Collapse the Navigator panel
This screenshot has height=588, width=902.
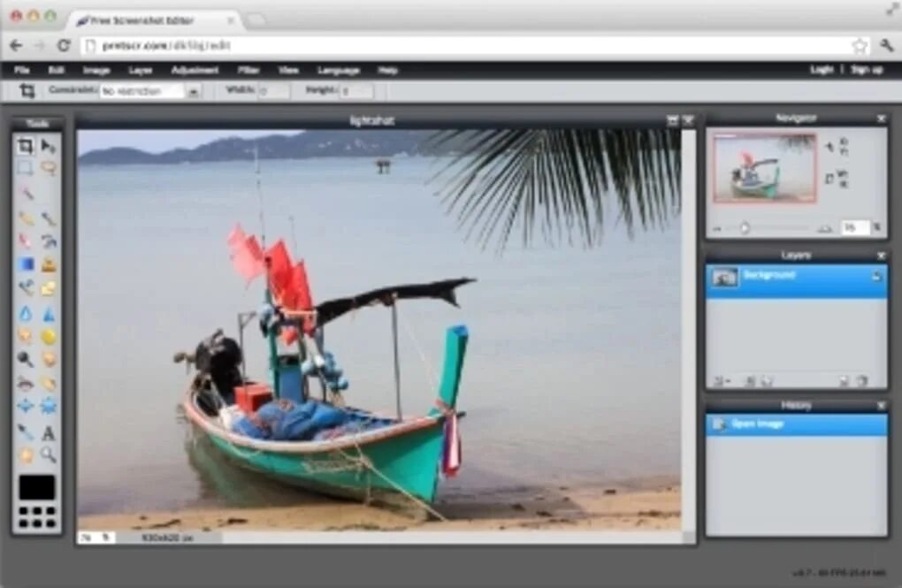tap(881, 117)
